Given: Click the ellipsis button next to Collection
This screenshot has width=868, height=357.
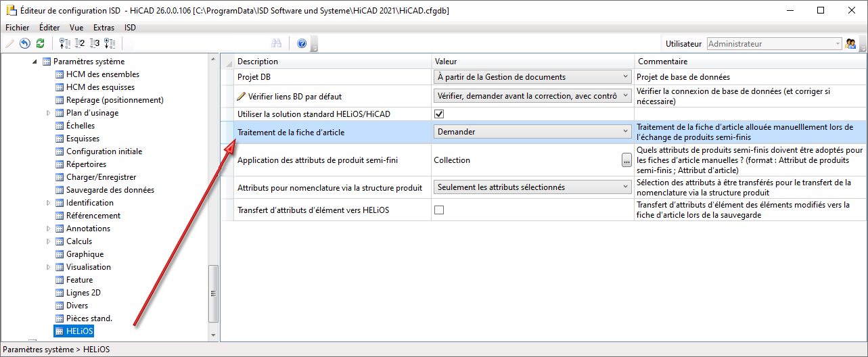Looking at the screenshot, I should tap(626, 160).
